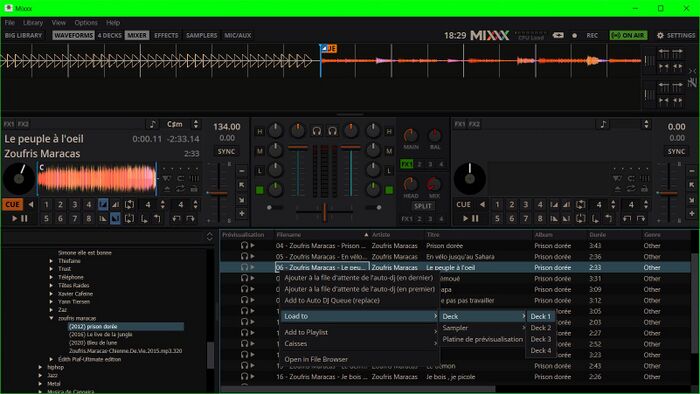Open the Sampler submenu
The height and width of the screenshot is (394, 700).
(483, 328)
